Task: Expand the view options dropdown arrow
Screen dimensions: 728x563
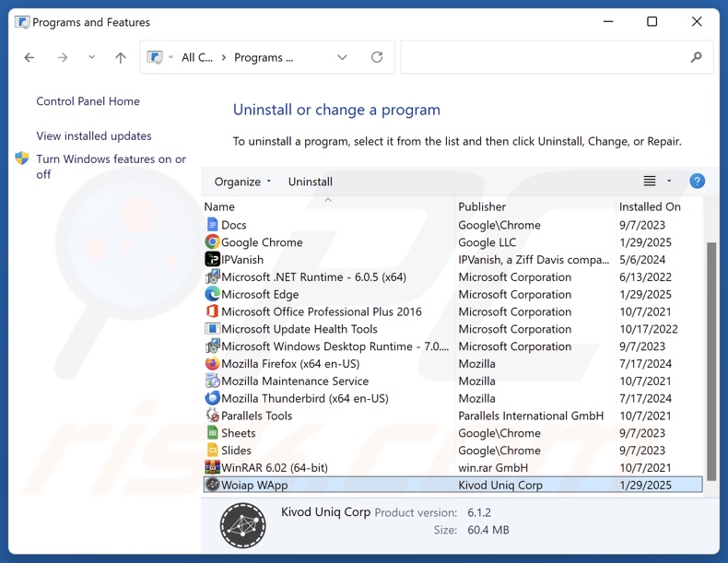Action: click(x=669, y=181)
